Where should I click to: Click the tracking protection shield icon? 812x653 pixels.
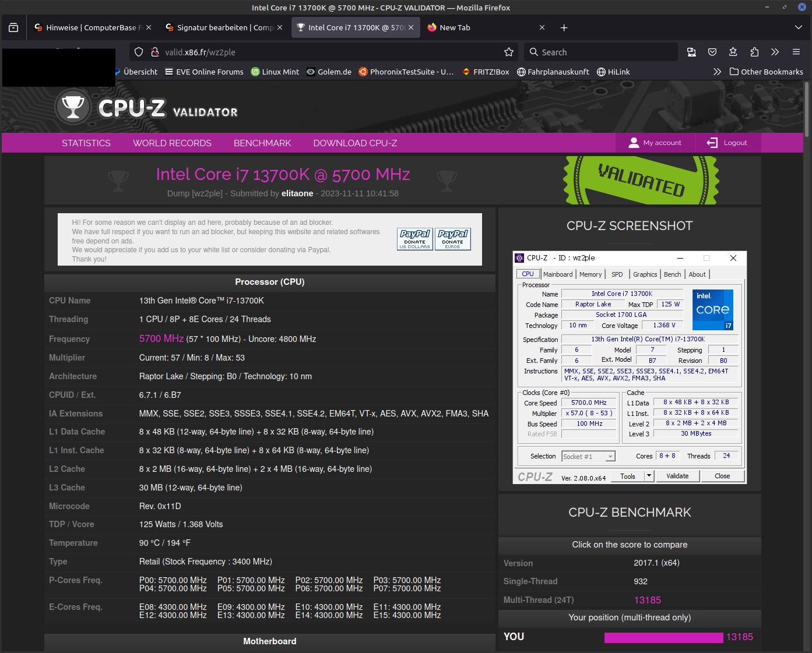[139, 52]
